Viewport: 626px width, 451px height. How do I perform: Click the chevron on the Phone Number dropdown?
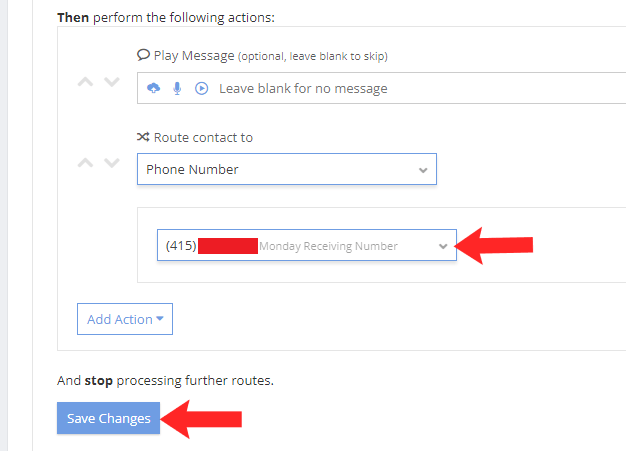tap(423, 170)
